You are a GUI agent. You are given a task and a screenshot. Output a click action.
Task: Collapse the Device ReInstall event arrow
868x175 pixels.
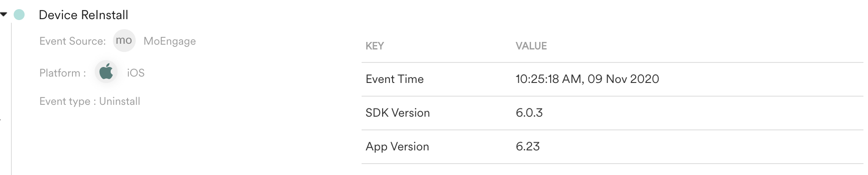click(x=4, y=15)
